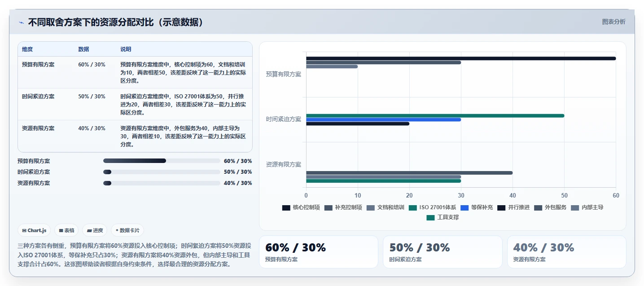Screen dimensions: 644x286
Task: Open the 40% / 30% 资源有限方案 stat card
Action: point(566,252)
